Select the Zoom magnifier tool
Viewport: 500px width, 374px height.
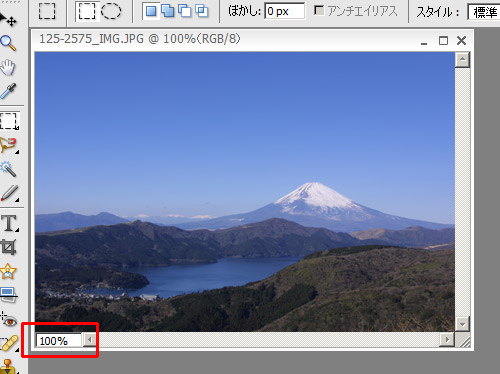8,43
